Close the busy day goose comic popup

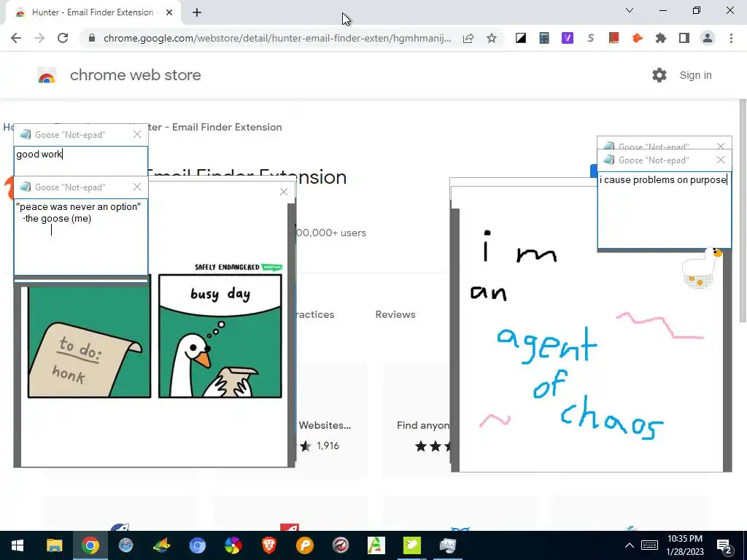pyautogui.click(x=284, y=192)
